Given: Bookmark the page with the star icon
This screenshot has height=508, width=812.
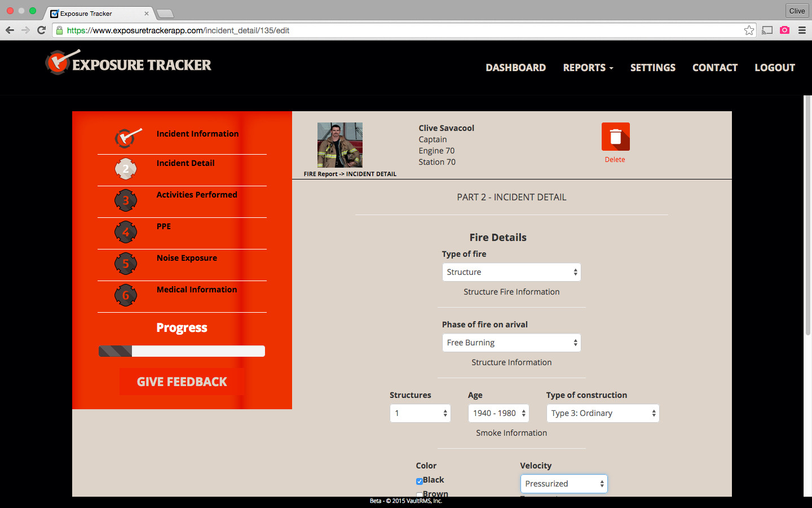Looking at the screenshot, I should click(749, 30).
